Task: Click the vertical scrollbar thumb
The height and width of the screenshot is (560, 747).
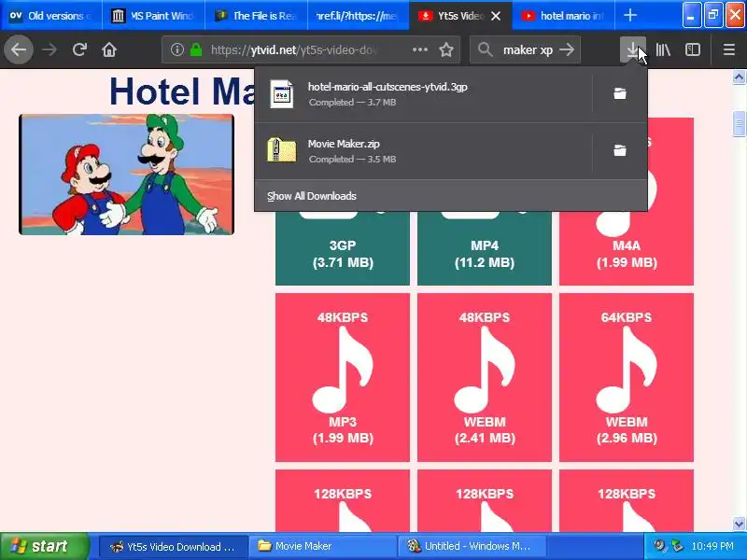Action: [x=739, y=123]
